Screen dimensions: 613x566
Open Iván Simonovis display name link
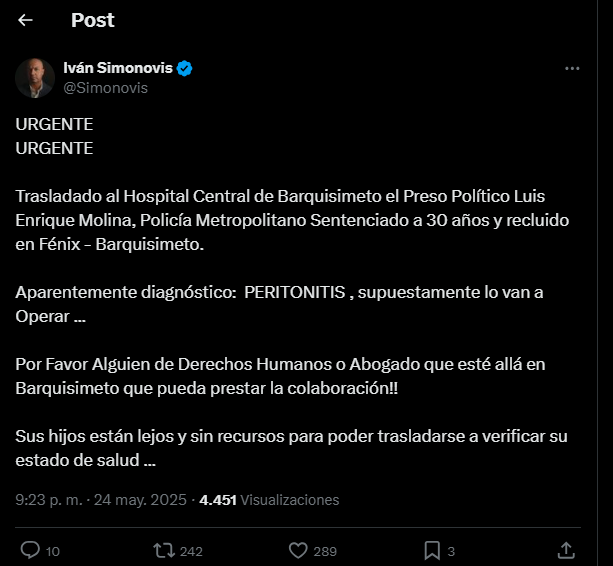coord(119,68)
